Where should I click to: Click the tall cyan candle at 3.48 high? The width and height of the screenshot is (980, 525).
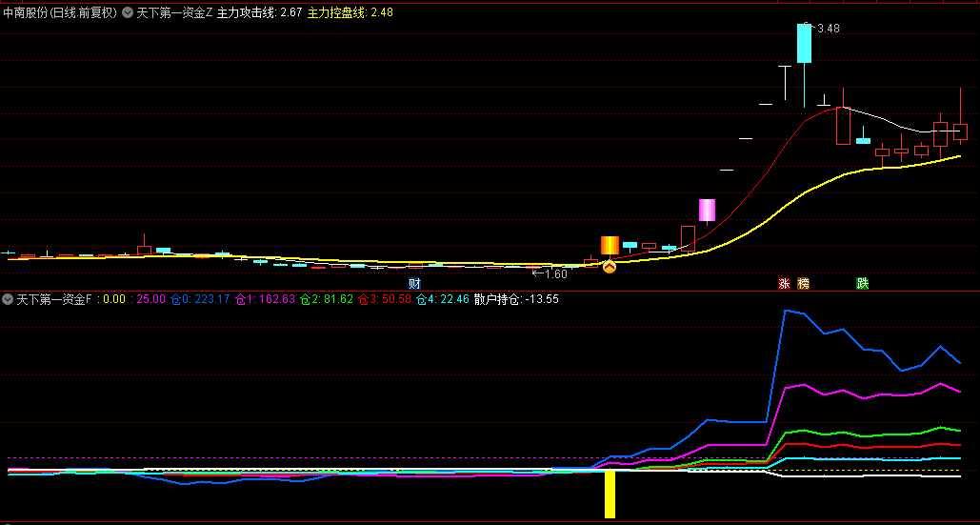[x=805, y=44]
